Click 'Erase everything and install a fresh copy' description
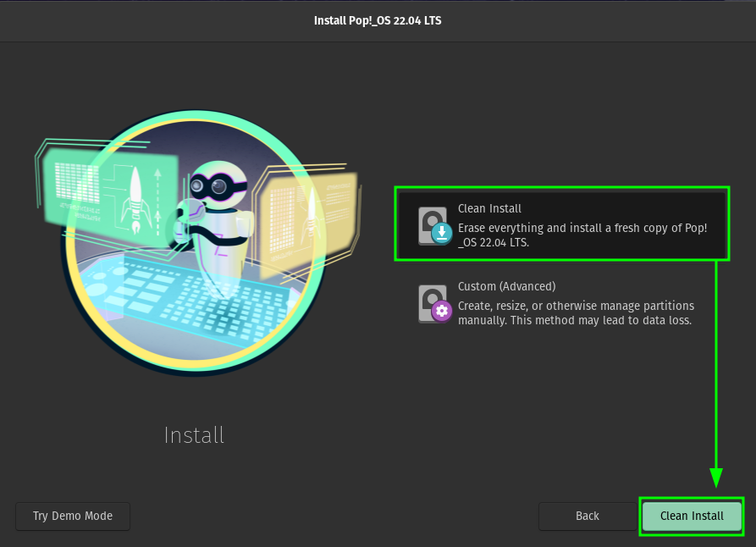The height and width of the screenshot is (547, 756). 582,235
